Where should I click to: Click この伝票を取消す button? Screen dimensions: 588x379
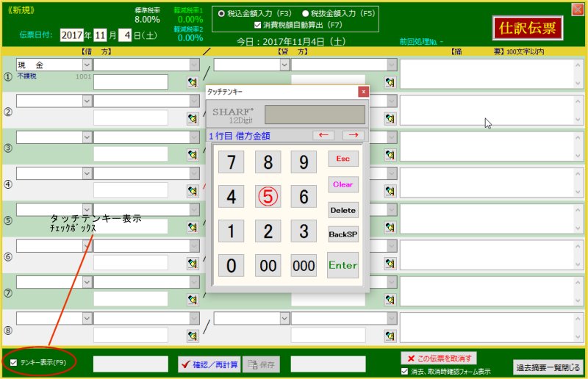click(439, 358)
